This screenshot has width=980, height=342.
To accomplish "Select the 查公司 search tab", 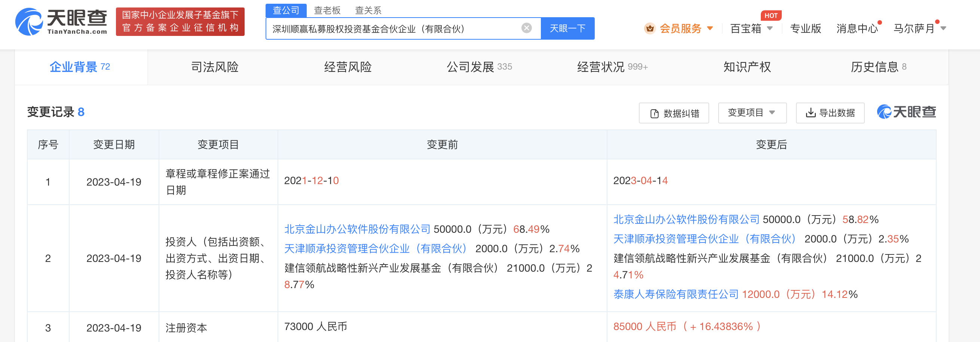I will coord(286,10).
